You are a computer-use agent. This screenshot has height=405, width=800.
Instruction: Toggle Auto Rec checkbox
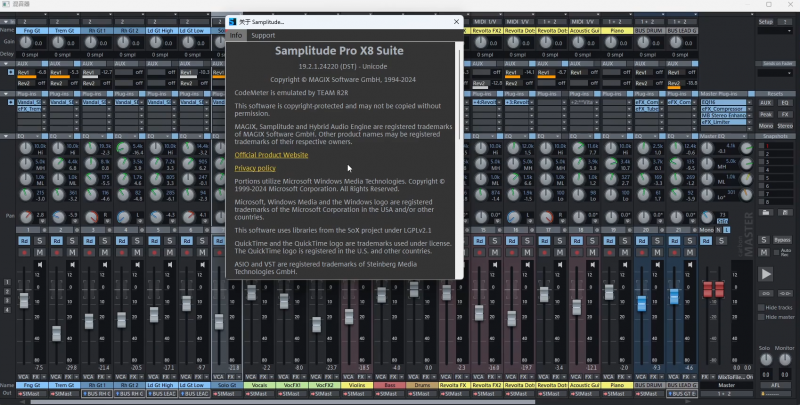pyautogui.click(x=777, y=252)
